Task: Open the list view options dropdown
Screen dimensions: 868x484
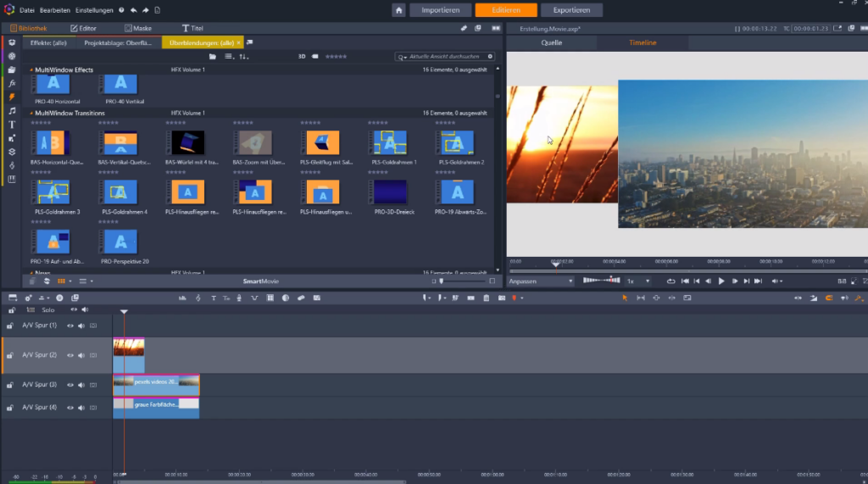Action: [229, 57]
